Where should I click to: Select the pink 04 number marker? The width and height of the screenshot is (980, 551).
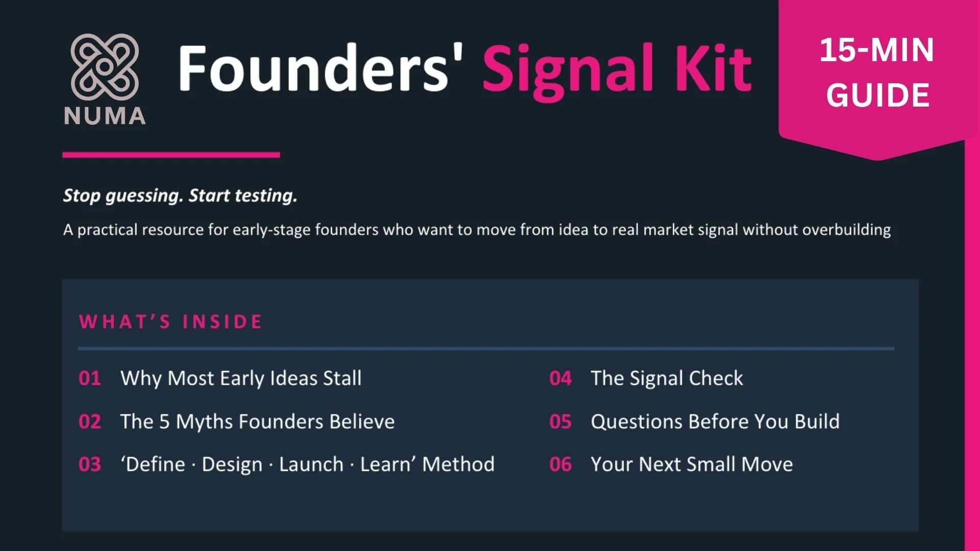[560, 378]
